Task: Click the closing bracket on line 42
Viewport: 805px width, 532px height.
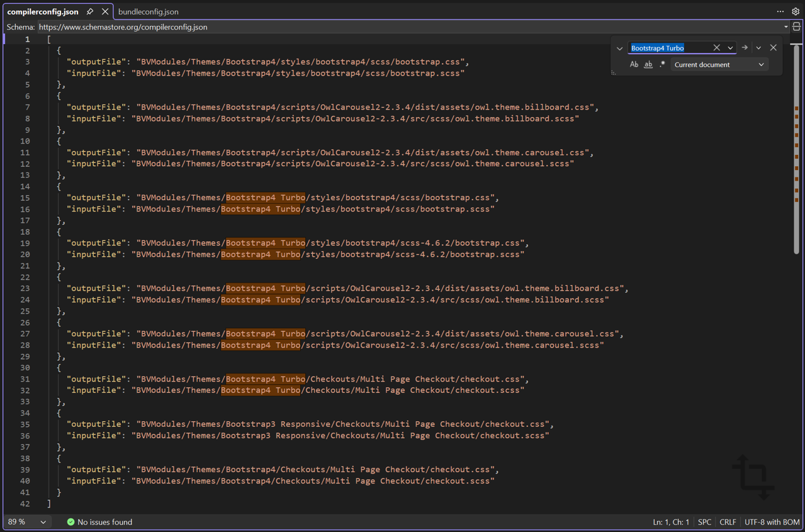Action: pos(49,504)
